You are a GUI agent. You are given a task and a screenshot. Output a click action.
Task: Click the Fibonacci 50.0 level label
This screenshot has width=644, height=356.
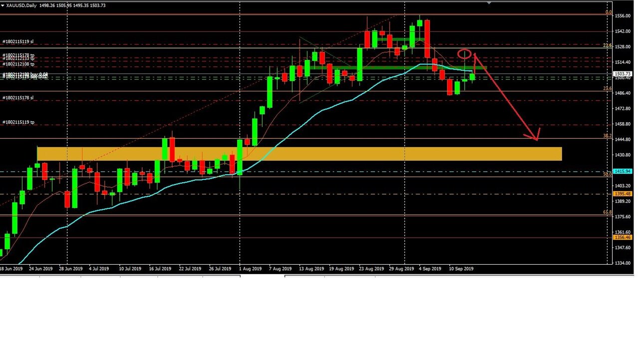[x=608, y=174]
